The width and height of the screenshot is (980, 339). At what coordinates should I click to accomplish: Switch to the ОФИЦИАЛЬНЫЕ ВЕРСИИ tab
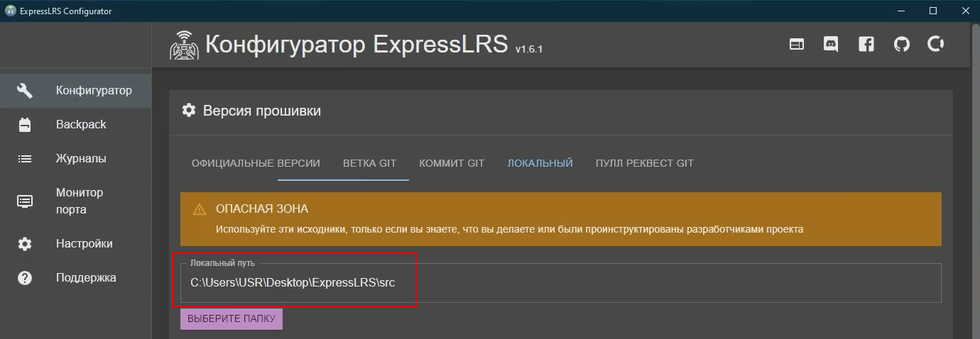click(x=256, y=163)
